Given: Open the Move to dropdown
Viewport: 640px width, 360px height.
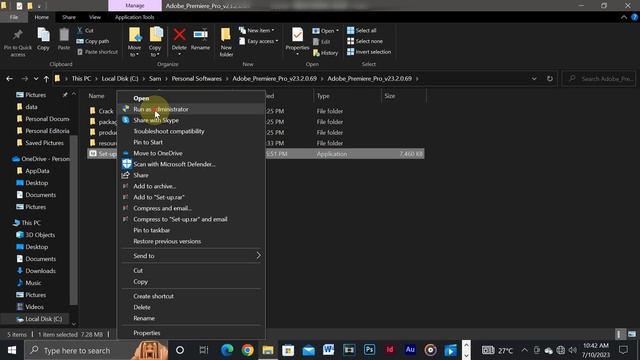Looking at the screenshot, I should point(134,42).
